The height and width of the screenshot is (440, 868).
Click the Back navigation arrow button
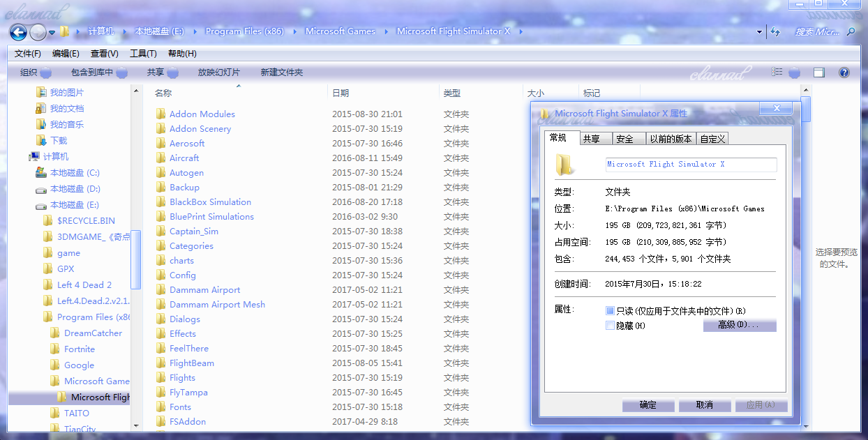(18, 32)
